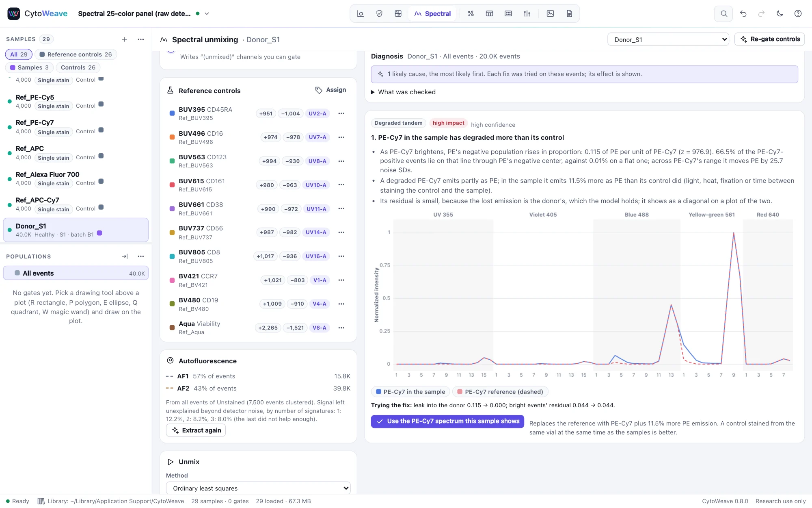Open the compensation matrix grid tab
The width and height of the screenshot is (812, 508).
click(x=398, y=13)
